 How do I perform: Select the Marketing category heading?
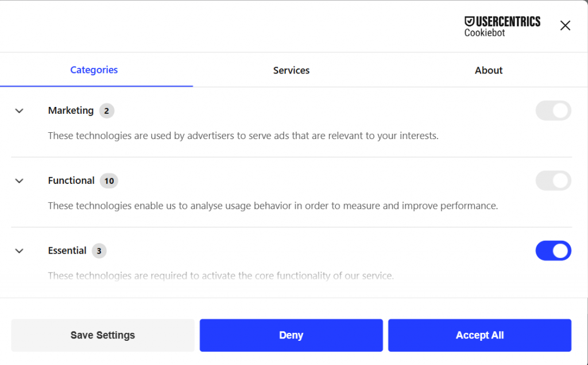71,110
